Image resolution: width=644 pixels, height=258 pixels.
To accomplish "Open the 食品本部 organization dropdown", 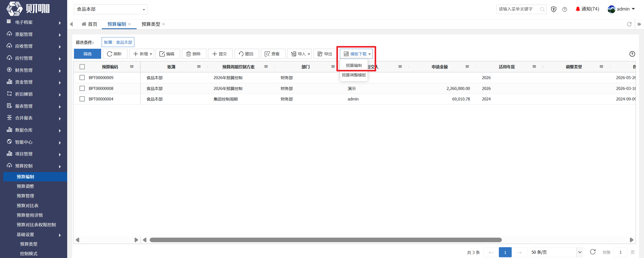I will pyautogui.click(x=111, y=9).
